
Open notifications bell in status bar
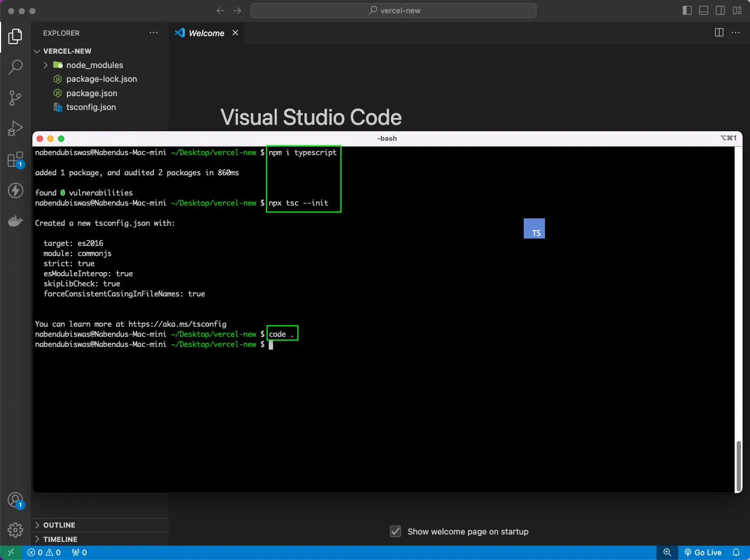point(736,553)
